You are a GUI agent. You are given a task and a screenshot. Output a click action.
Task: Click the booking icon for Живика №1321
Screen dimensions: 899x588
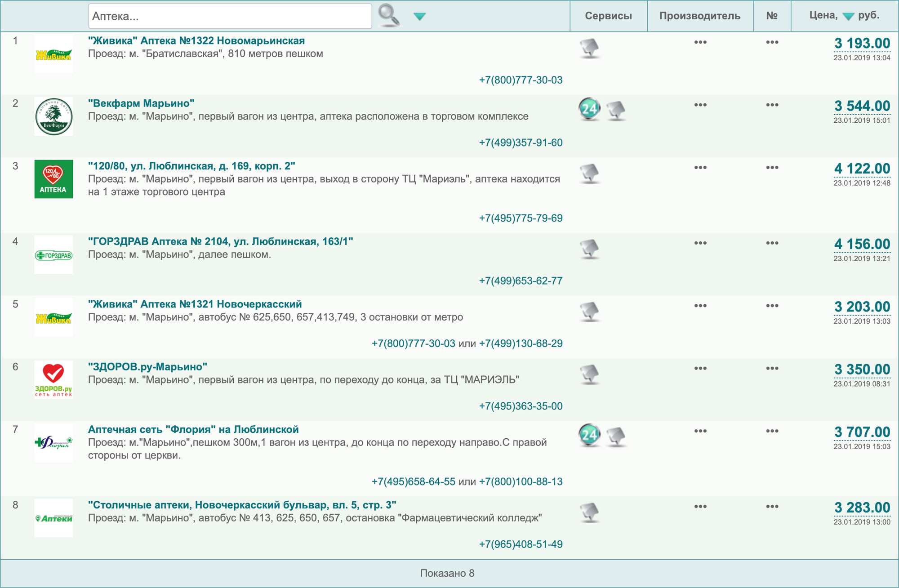pyautogui.click(x=589, y=311)
